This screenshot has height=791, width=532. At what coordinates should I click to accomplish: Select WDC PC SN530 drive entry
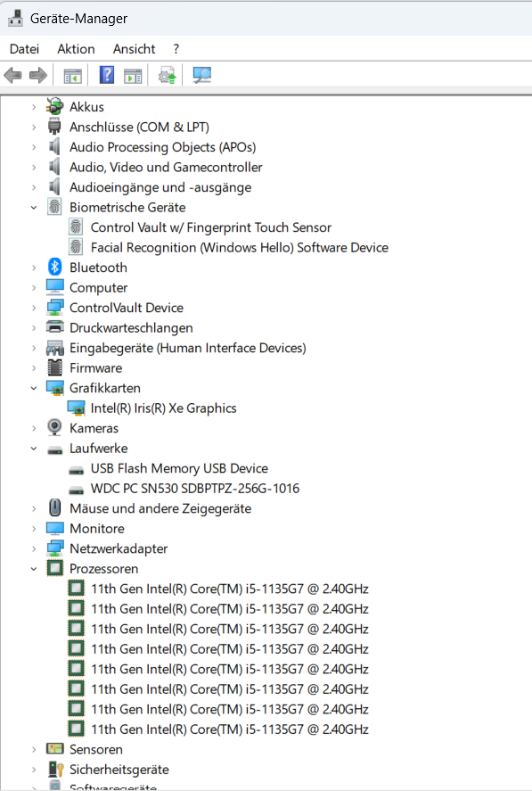coord(194,489)
